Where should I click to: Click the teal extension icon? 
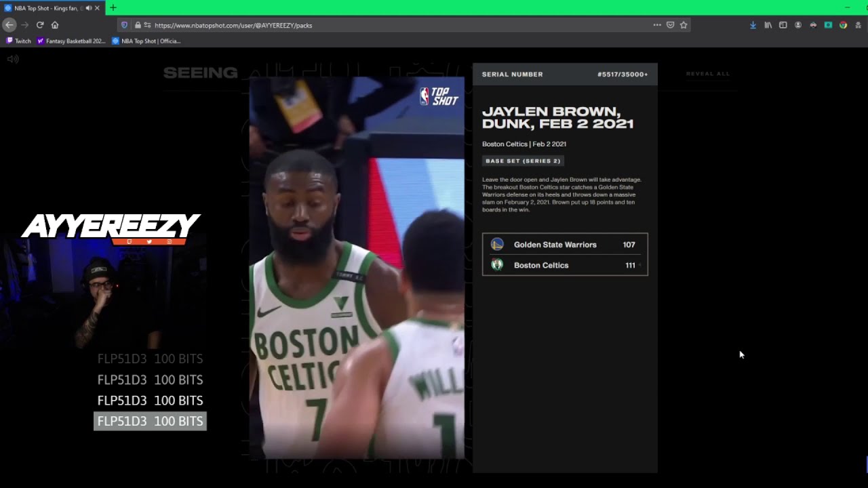[x=828, y=25]
